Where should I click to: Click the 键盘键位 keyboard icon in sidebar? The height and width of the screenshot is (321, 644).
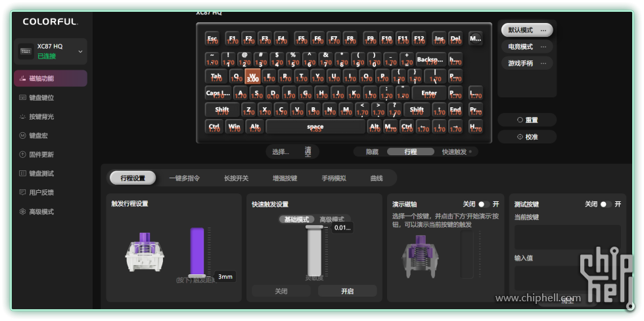click(x=22, y=98)
